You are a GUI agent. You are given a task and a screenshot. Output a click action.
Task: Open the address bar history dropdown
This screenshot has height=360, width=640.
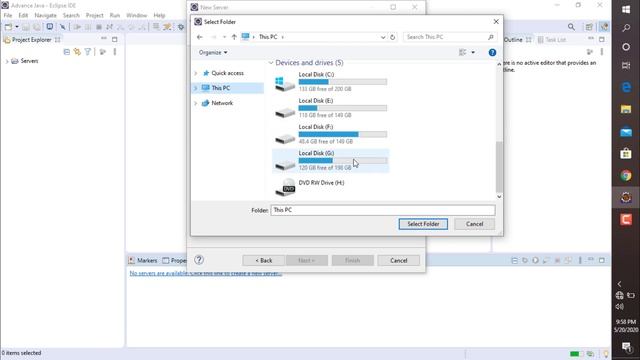coord(383,37)
